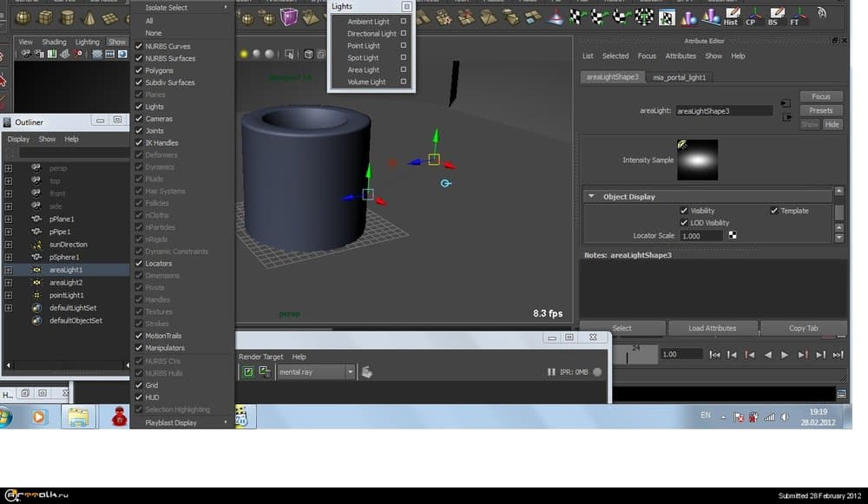Click the Locator Scale map checker icon
The height and width of the screenshot is (504, 868).
click(x=732, y=236)
